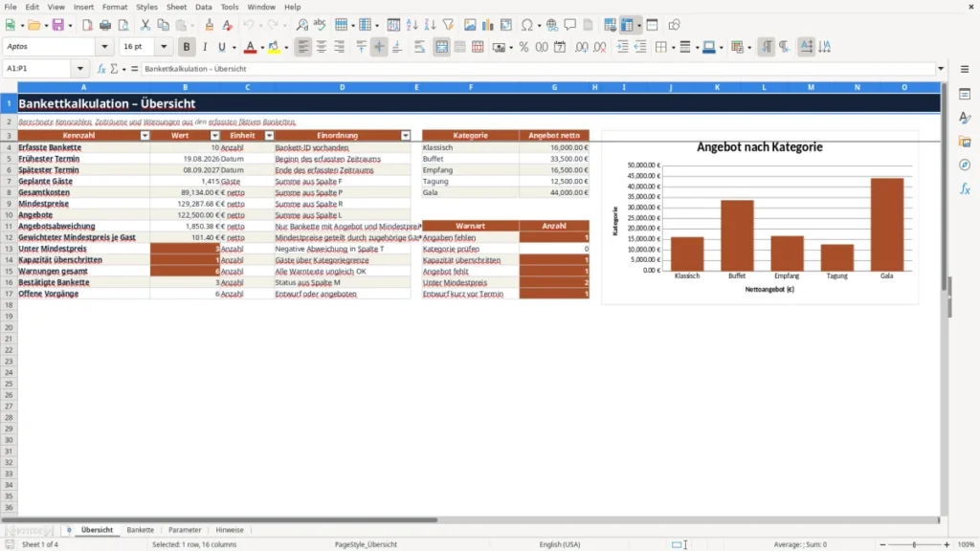Toggle Center Horizontally alignment
Viewport: 980px width, 551px height.
[x=322, y=47]
